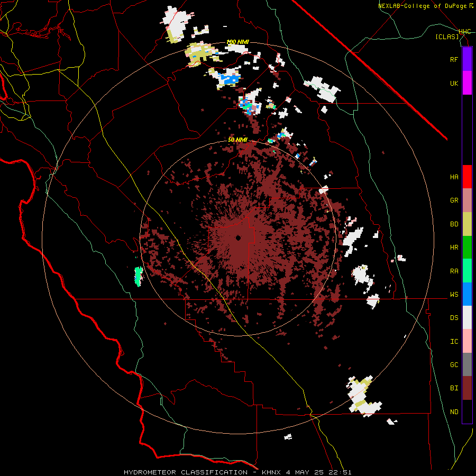Click the green rain echo west of radar
476x476 pixels.
[139, 276]
